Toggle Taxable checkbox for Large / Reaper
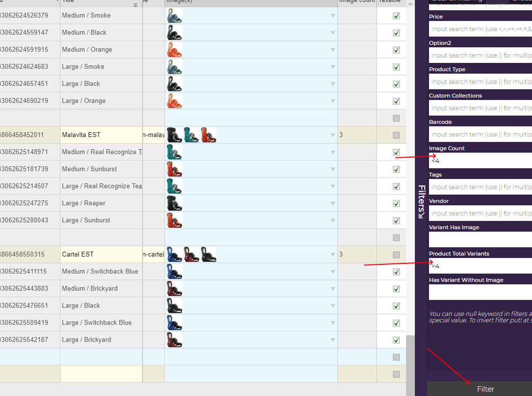The width and height of the screenshot is (532, 396). point(396,203)
